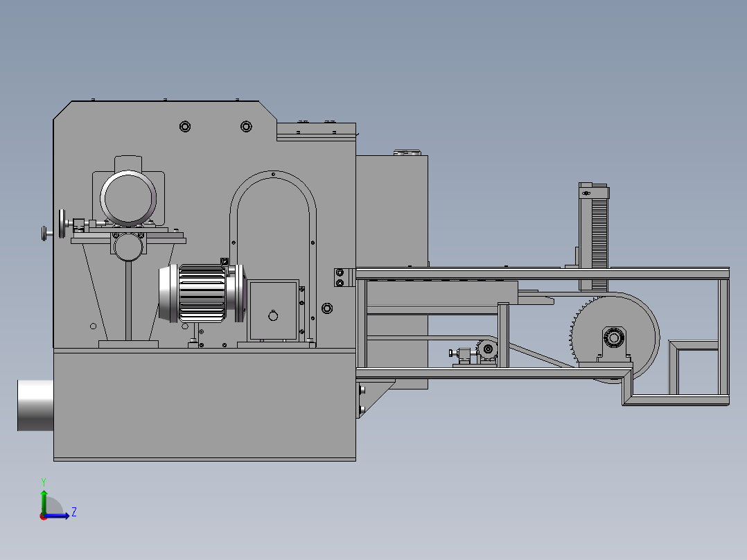747x560 pixels.
Task: Select the upper round motor housing
Action: 128,198
